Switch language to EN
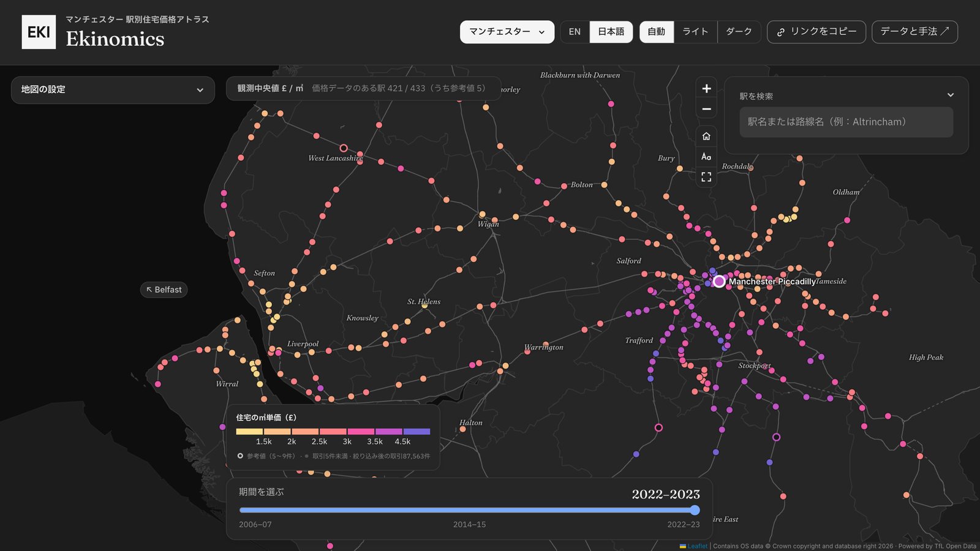 pyautogui.click(x=575, y=32)
